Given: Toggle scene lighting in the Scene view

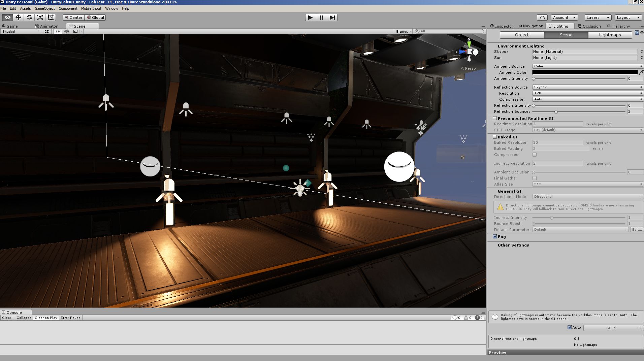Looking at the screenshot, I should [58, 31].
